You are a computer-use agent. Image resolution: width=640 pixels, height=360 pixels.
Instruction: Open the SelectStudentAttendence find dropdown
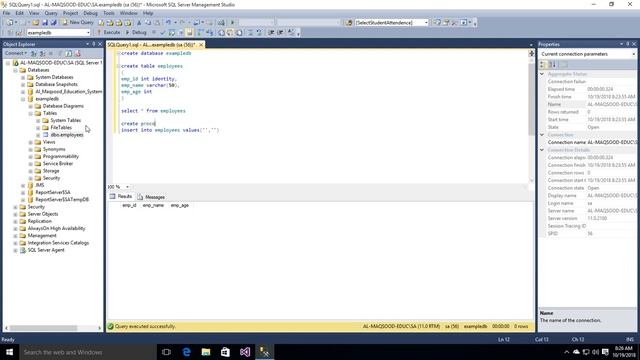point(426,22)
